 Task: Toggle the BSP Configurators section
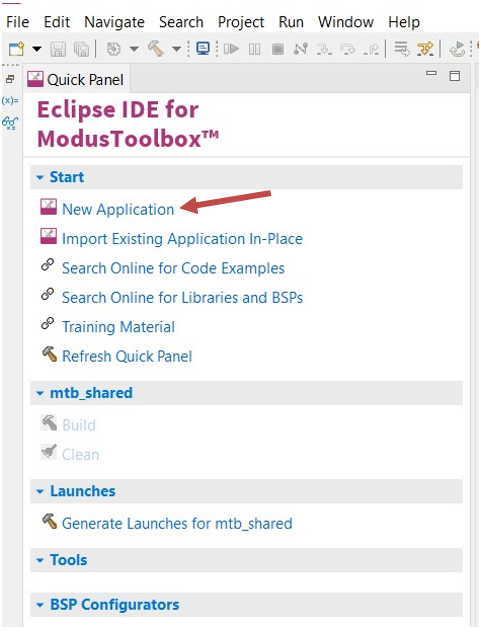click(x=40, y=605)
